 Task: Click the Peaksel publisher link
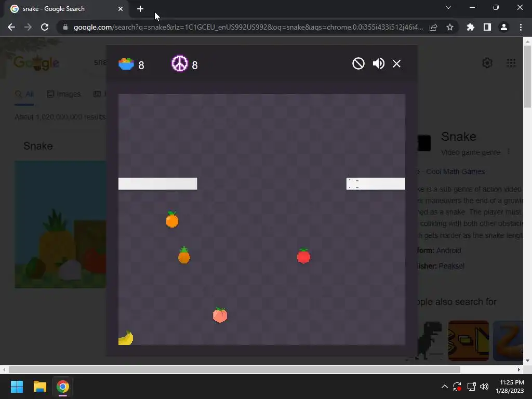click(x=451, y=266)
